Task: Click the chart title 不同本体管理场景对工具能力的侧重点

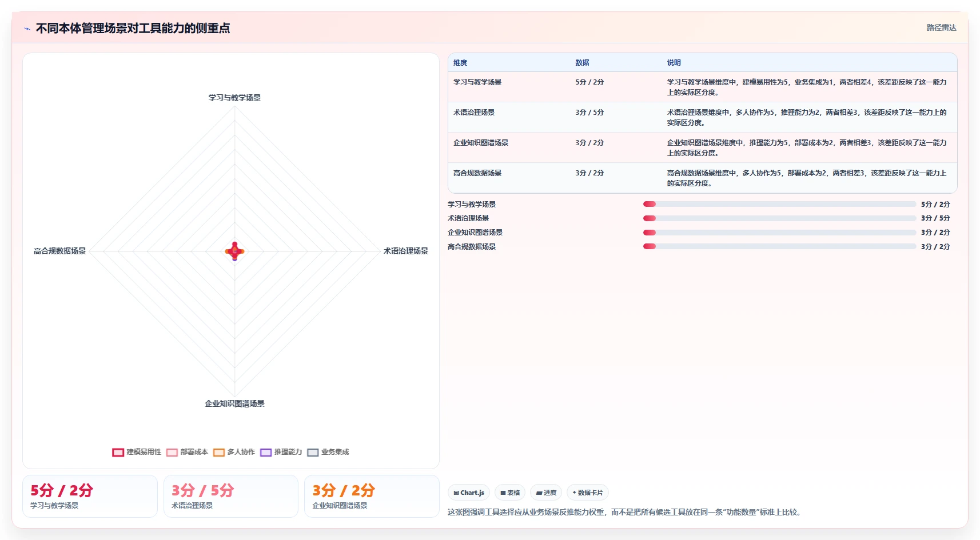Action: pyautogui.click(x=133, y=28)
